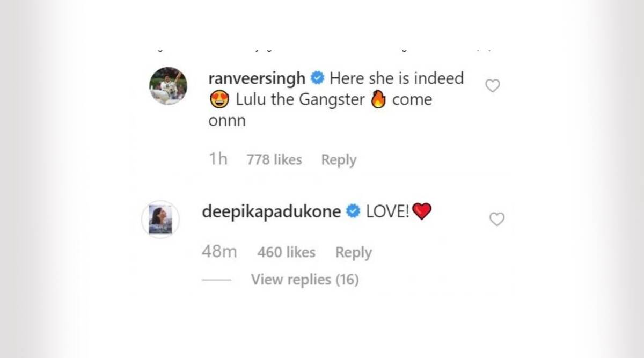Click the 1h timestamp on ranveersingh's comment

218,159
